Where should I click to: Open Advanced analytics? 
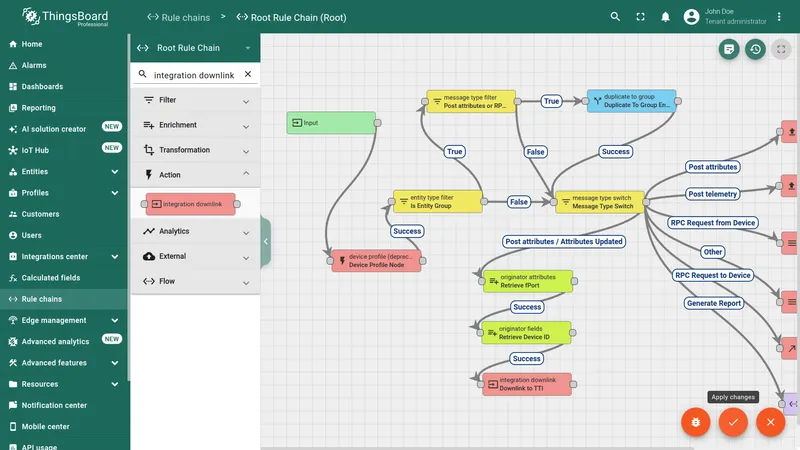64,341
